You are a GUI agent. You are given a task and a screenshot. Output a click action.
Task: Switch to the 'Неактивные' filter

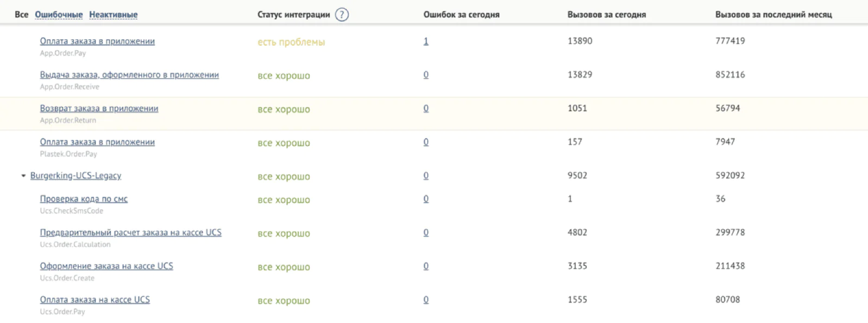coord(113,15)
